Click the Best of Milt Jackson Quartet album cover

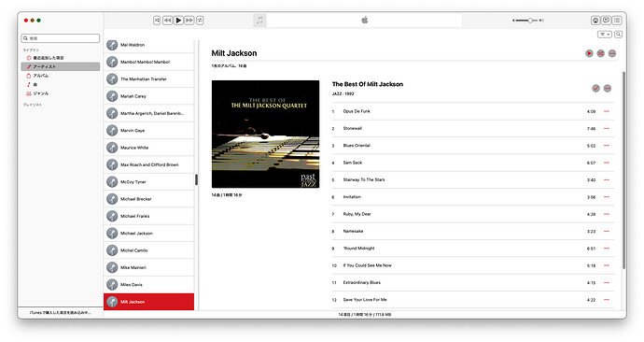pos(265,134)
